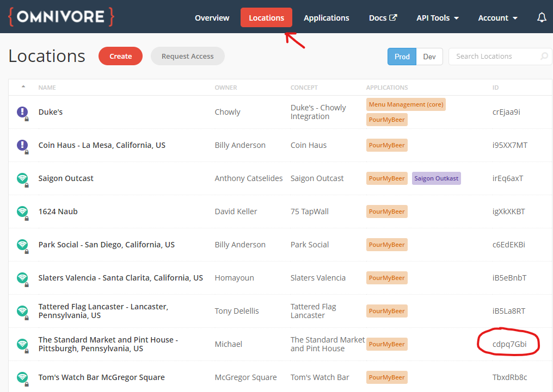
Task: Click the PourMyBeer tag for Tattered Flag
Action: [x=387, y=311]
